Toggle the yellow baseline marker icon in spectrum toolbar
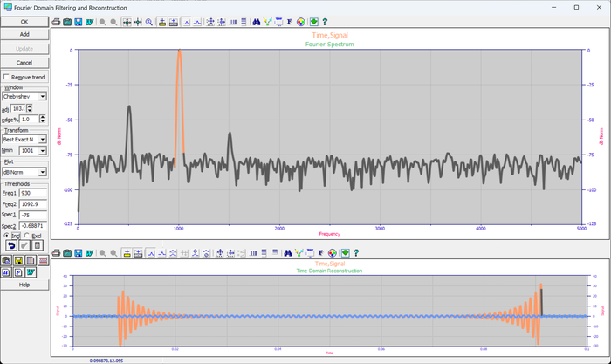Image resolution: width=611 pixels, height=364 pixels. coord(162,22)
